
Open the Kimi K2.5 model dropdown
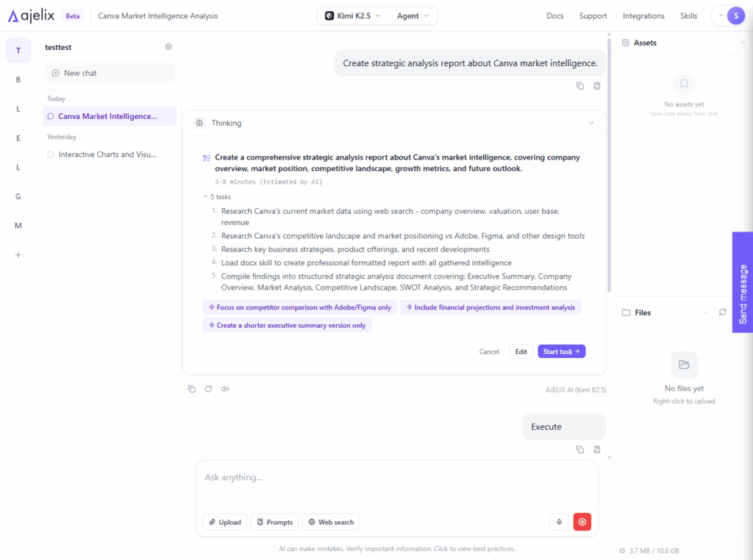[351, 15]
